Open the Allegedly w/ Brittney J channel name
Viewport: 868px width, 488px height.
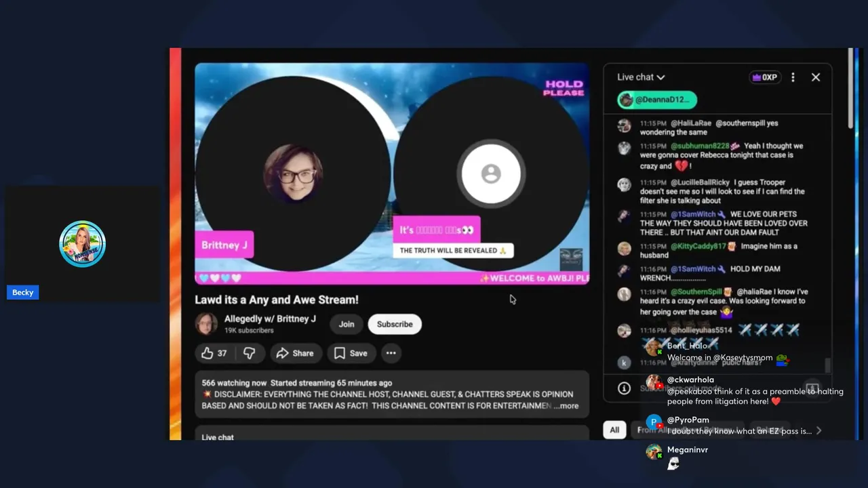270,319
